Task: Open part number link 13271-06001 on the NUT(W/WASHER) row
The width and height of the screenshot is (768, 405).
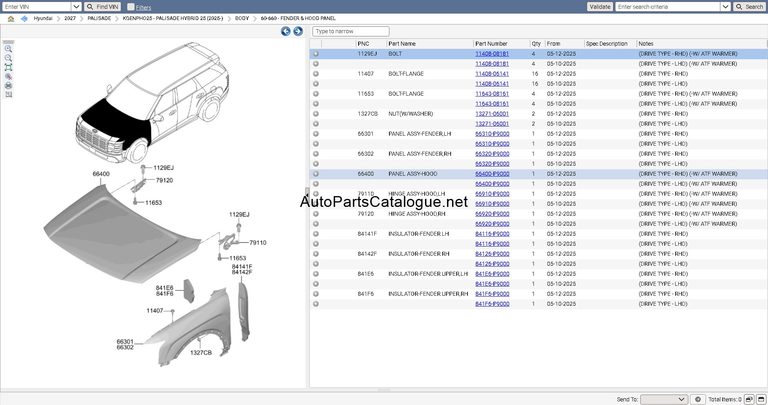Action: click(x=492, y=114)
